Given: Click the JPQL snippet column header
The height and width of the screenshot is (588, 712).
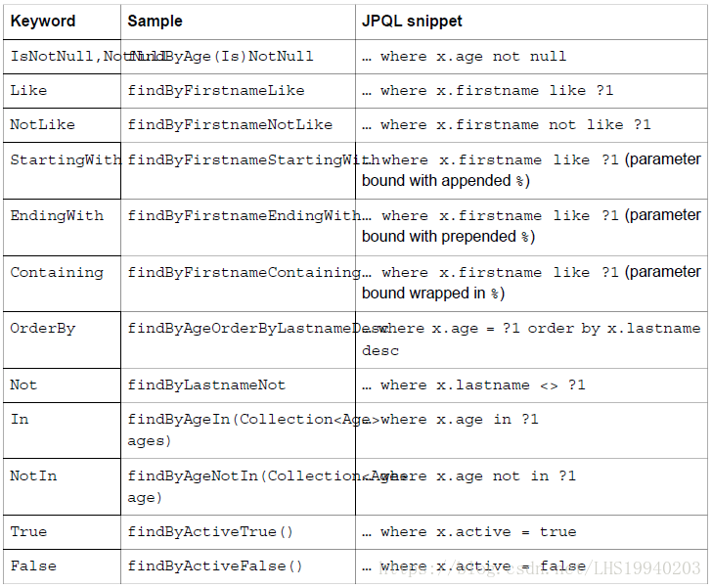Looking at the screenshot, I should tap(412, 21).
